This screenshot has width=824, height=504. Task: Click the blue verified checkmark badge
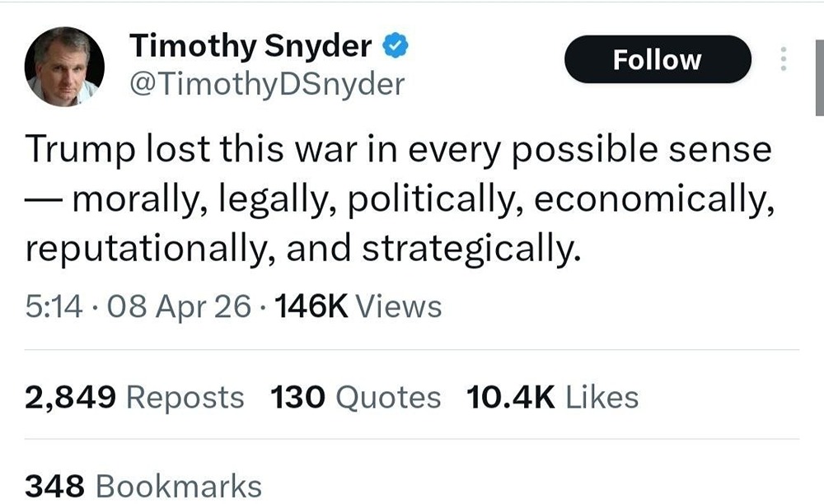click(396, 47)
